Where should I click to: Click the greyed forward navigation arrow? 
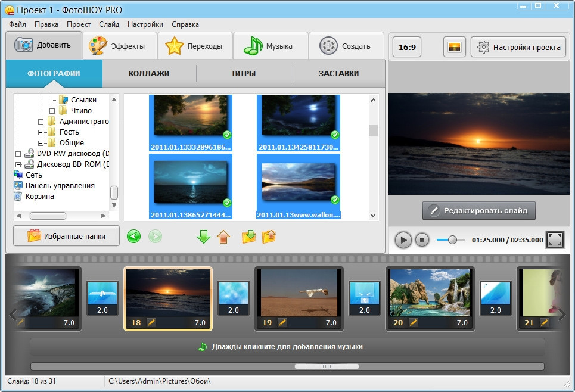pyautogui.click(x=155, y=236)
